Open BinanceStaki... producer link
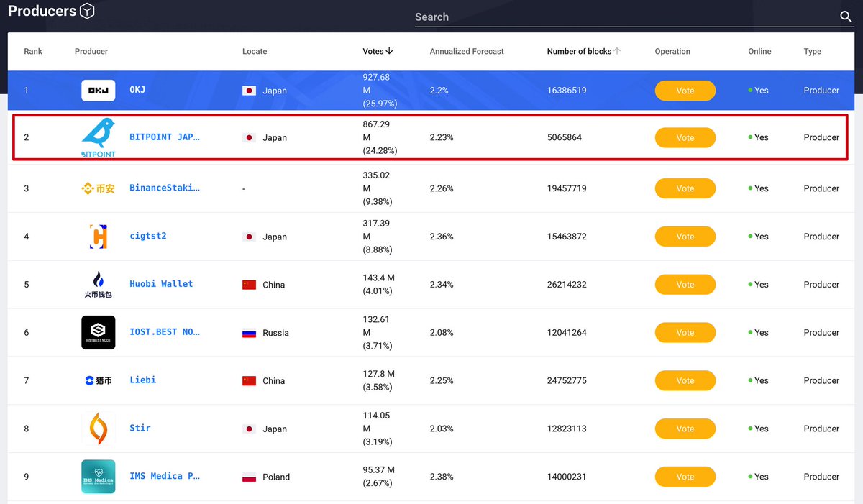Image resolution: width=863 pixels, height=504 pixels. 165,188
